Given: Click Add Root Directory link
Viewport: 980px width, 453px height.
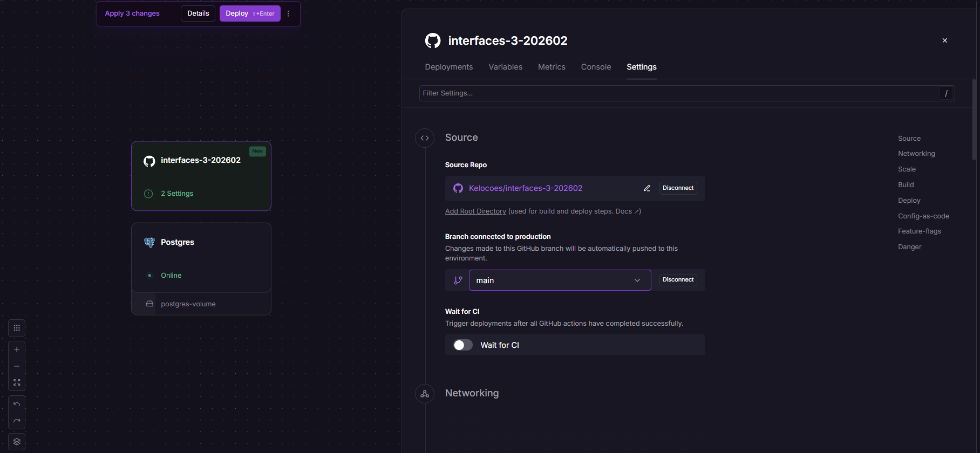Looking at the screenshot, I should click(x=475, y=211).
